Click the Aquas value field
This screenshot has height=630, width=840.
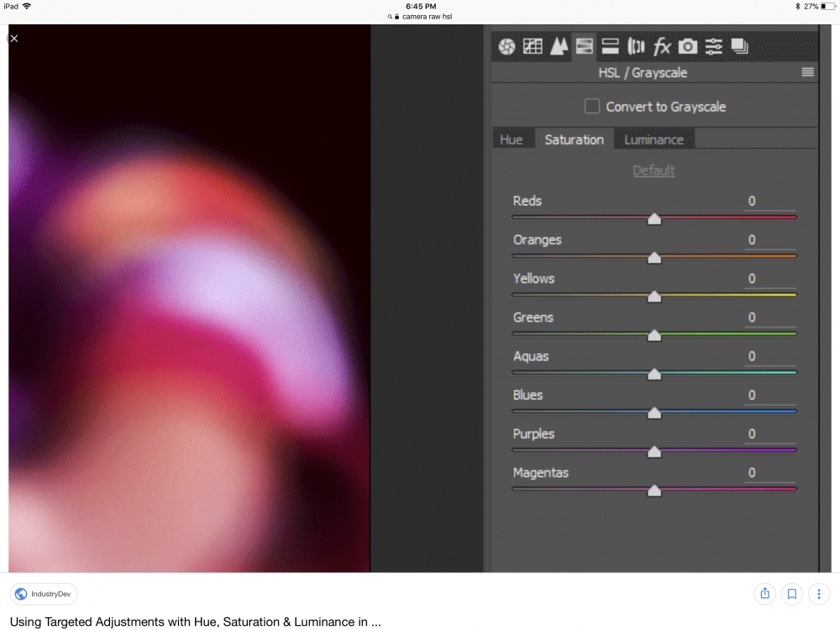(x=769, y=357)
